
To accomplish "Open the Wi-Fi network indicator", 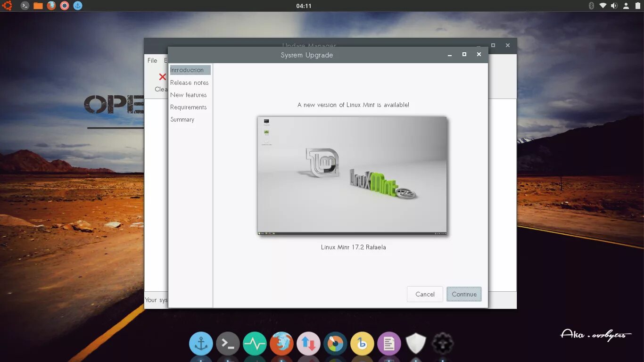I will tap(603, 6).
